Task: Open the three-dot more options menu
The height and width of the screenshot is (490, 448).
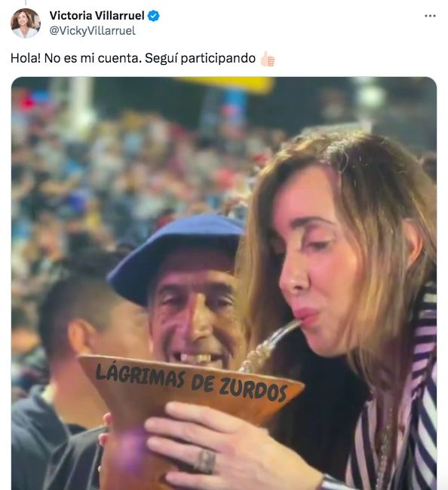Action: click(430, 16)
